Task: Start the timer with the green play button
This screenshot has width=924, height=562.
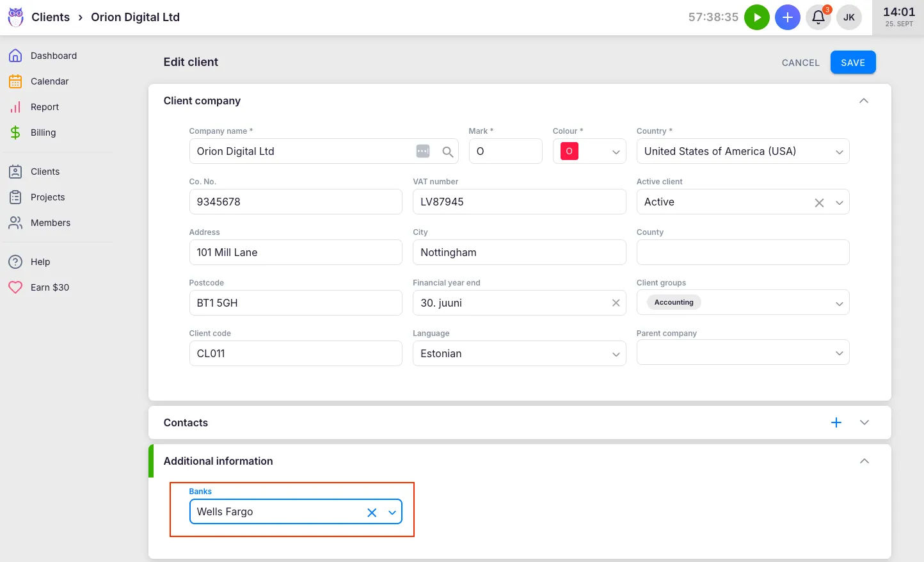Action: click(x=757, y=17)
